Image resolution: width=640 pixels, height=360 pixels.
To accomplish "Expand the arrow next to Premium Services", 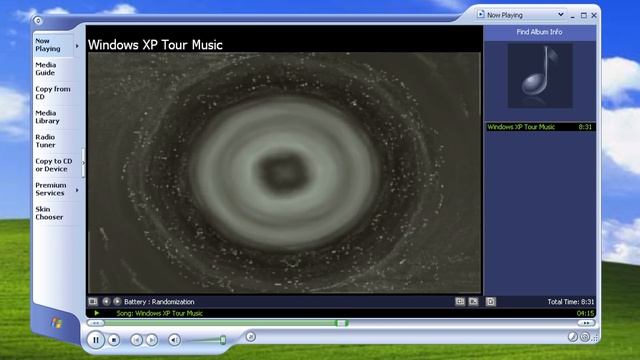I will [78, 190].
